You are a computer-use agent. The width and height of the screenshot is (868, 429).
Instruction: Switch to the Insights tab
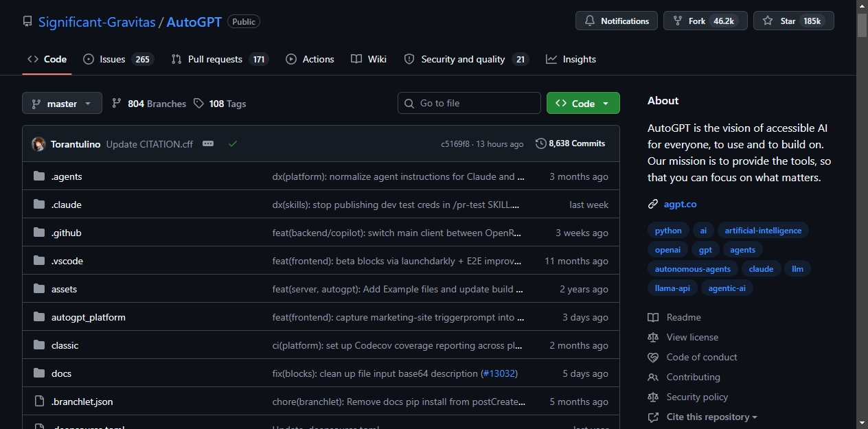click(x=571, y=59)
